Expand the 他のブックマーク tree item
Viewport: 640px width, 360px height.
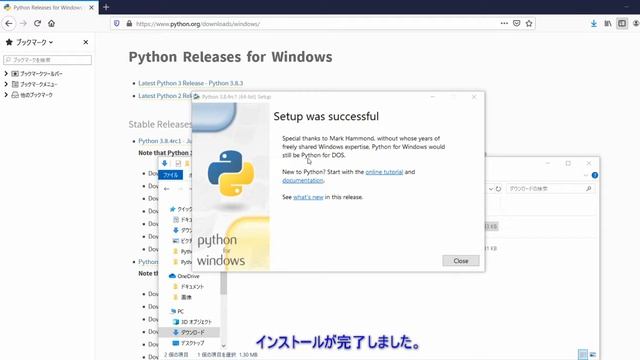tap(6, 95)
